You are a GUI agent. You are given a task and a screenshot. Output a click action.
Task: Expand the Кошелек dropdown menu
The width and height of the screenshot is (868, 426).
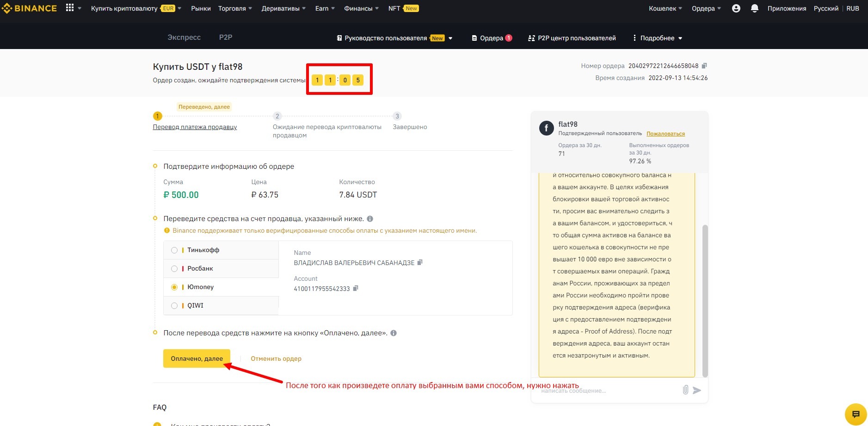coord(665,8)
